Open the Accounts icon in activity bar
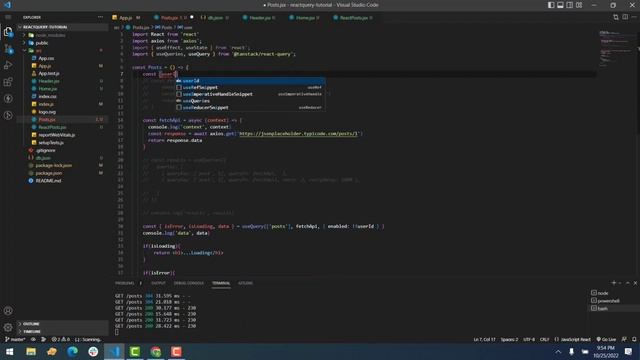Screen dimensions: 640x360 [x=8, y=311]
